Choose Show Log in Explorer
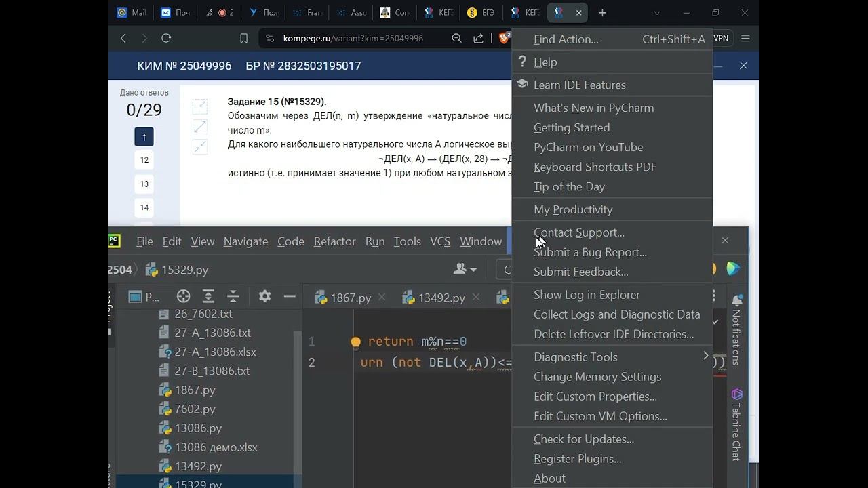The width and height of the screenshot is (868, 488). point(612,294)
